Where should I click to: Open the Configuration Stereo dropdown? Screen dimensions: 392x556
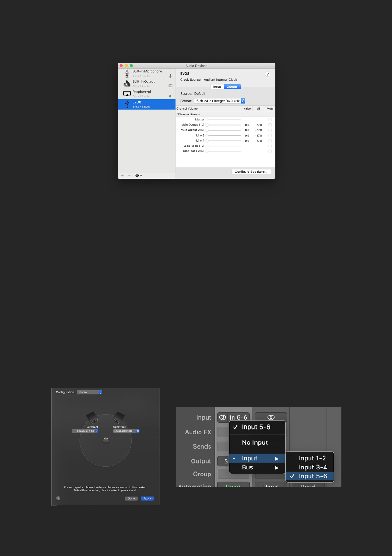(89, 392)
